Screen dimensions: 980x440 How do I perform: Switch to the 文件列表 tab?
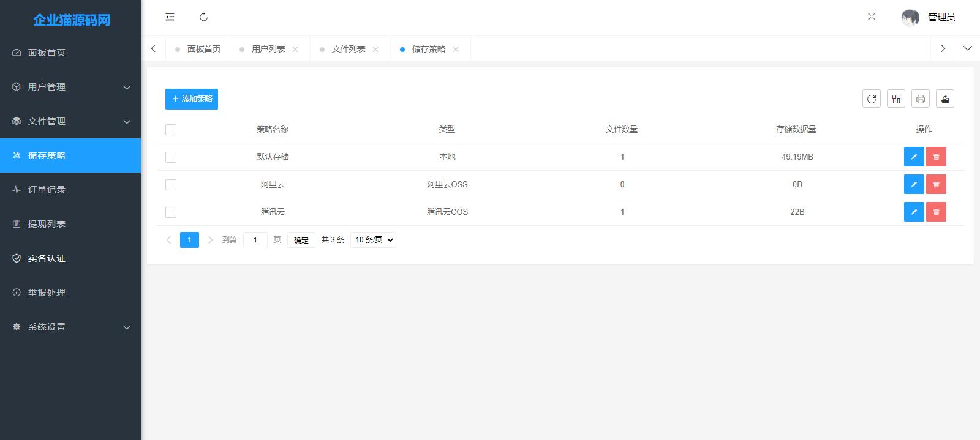(x=348, y=49)
